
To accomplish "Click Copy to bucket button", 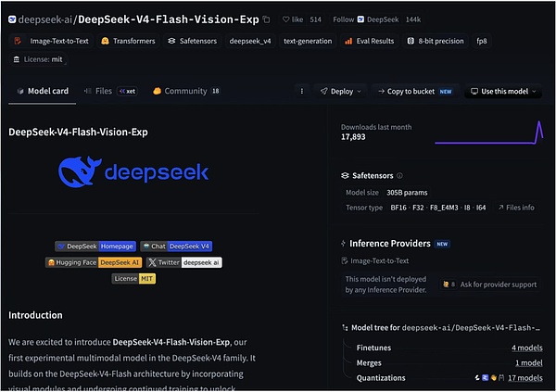I will (x=415, y=92).
